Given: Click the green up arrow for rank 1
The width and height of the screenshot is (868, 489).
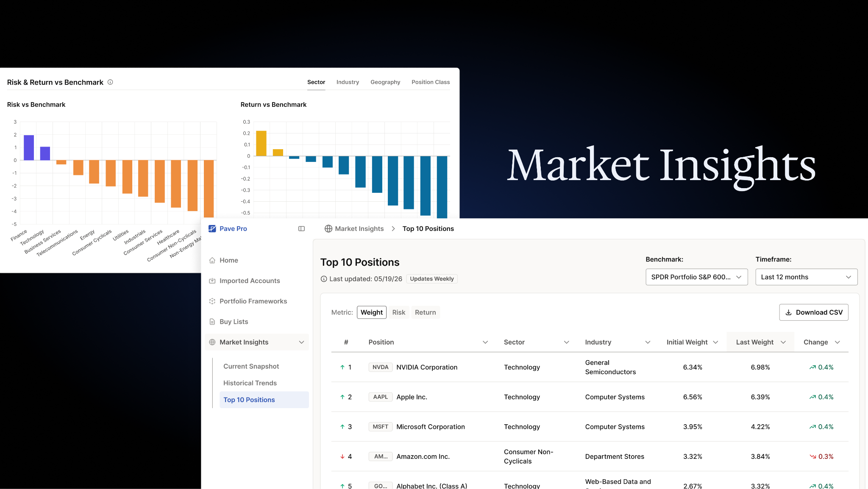Looking at the screenshot, I should (x=342, y=367).
